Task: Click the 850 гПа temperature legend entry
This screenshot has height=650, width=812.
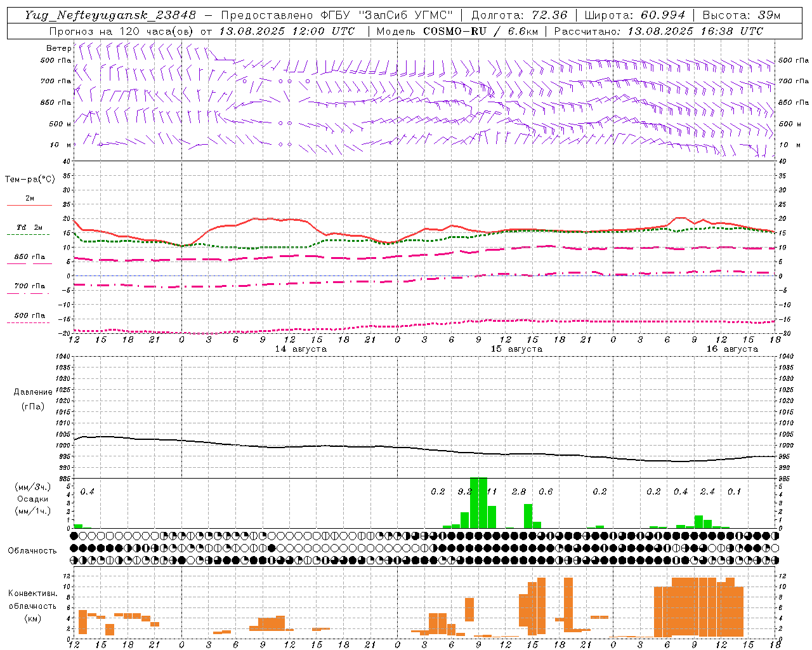Action: pyautogui.click(x=29, y=258)
